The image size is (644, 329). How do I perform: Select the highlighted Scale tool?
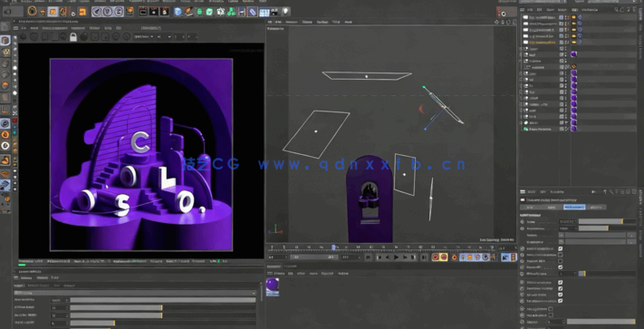[x=53, y=12]
